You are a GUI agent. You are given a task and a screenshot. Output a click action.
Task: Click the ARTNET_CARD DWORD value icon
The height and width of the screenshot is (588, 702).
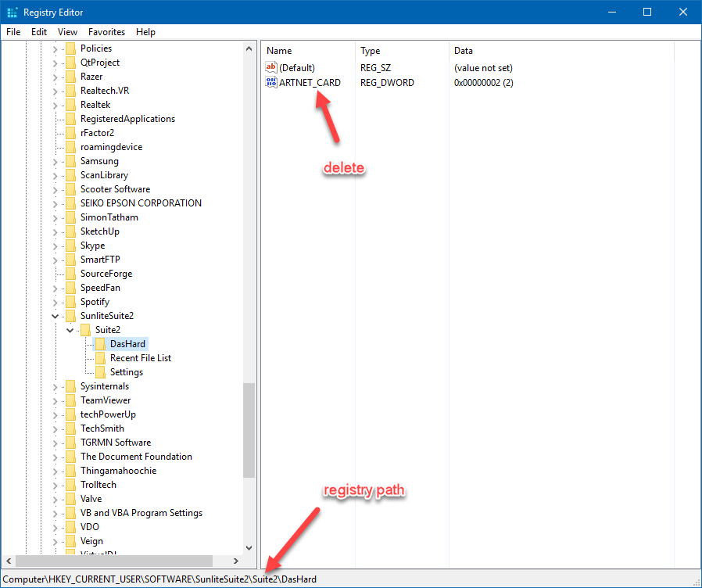tap(270, 82)
